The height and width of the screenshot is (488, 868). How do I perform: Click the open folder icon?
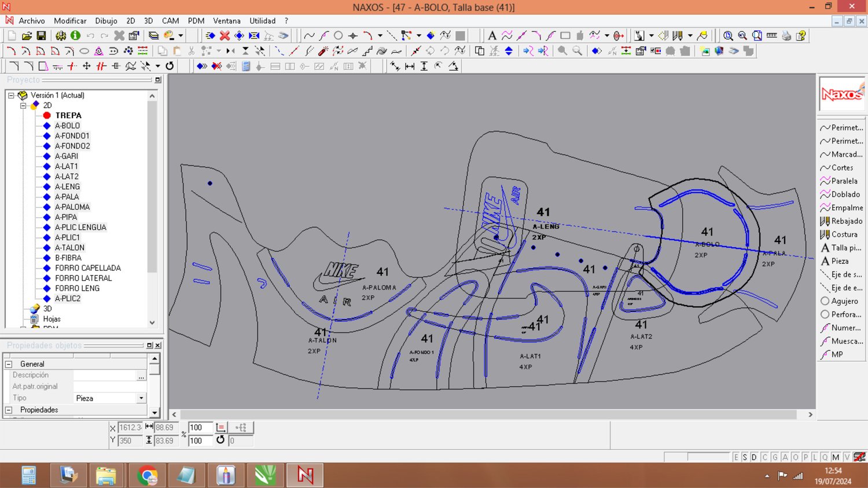[x=27, y=36]
